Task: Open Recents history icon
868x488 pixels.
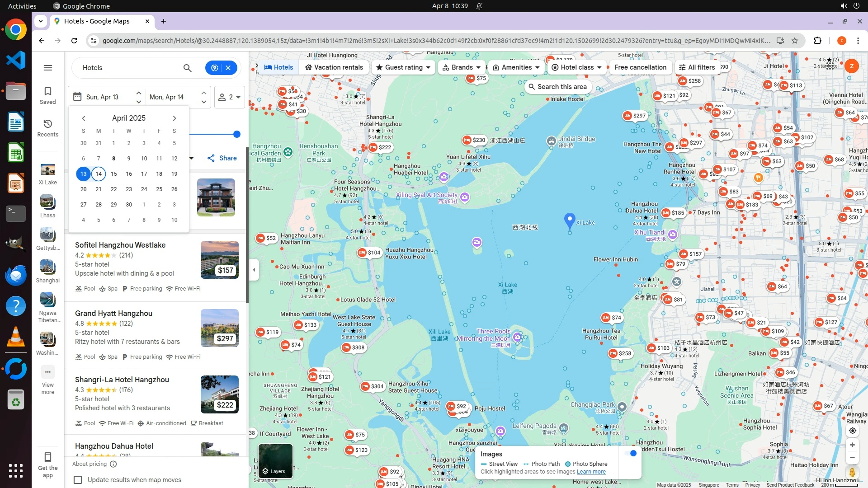Action: (48, 124)
